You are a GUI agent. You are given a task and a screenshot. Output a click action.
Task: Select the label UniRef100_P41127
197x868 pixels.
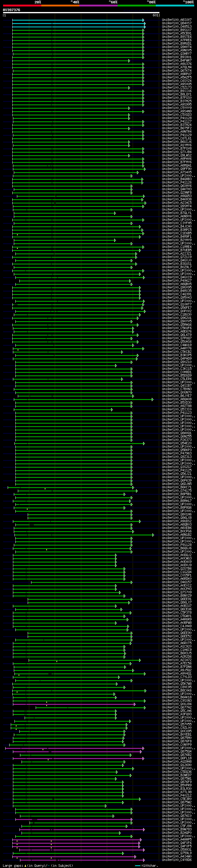177,121
